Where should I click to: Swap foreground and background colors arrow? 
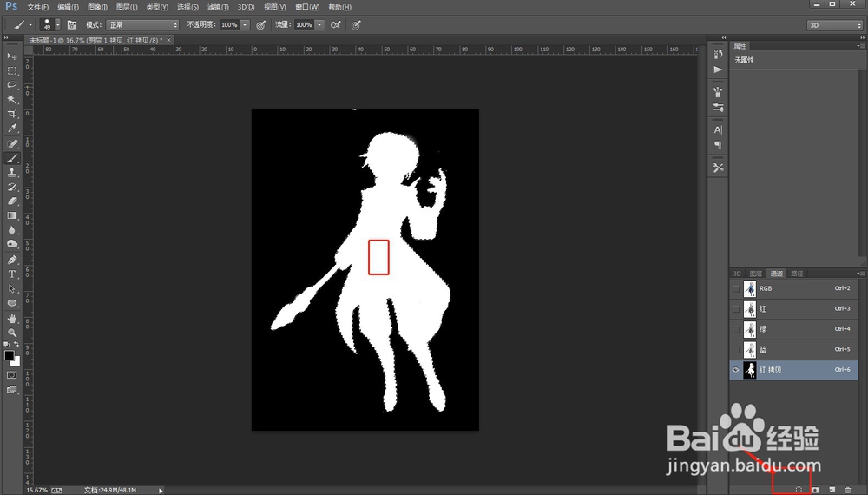coord(16,345)
